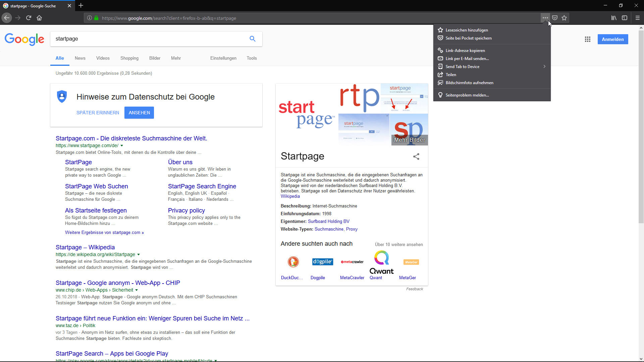Click the share icon beside Startpage title

(x=416, y=157)
